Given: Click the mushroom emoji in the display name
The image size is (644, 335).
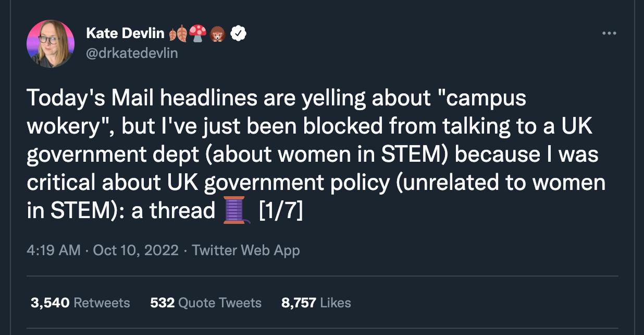Looking at the screenshot, I should pyautogui.click(x=198, y=32).
